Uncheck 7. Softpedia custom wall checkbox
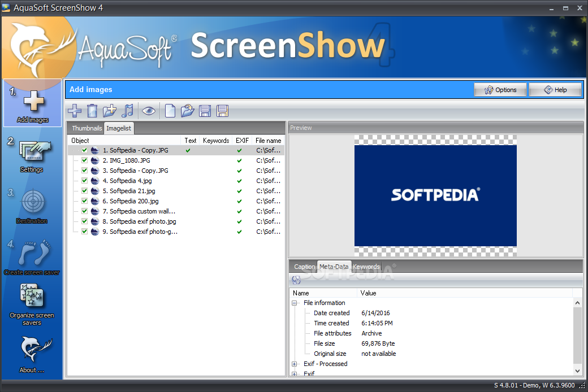Viewport: 588px width, 392px height. [x=84, y=211]
